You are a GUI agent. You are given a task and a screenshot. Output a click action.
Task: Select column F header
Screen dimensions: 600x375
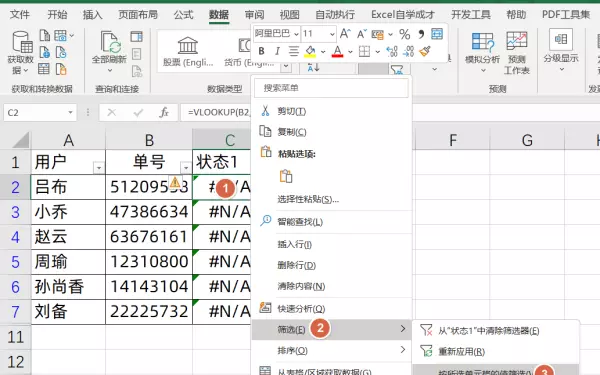(x=453, y=140)
